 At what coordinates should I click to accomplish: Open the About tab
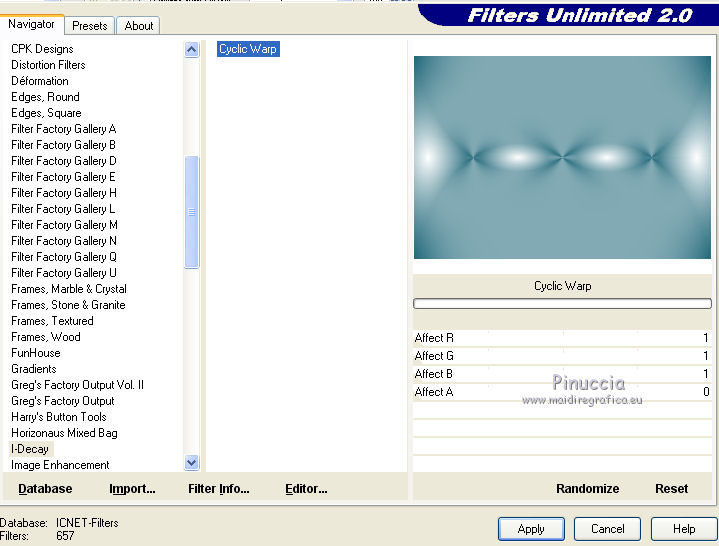pyautogui.click(x=138, y=26)
